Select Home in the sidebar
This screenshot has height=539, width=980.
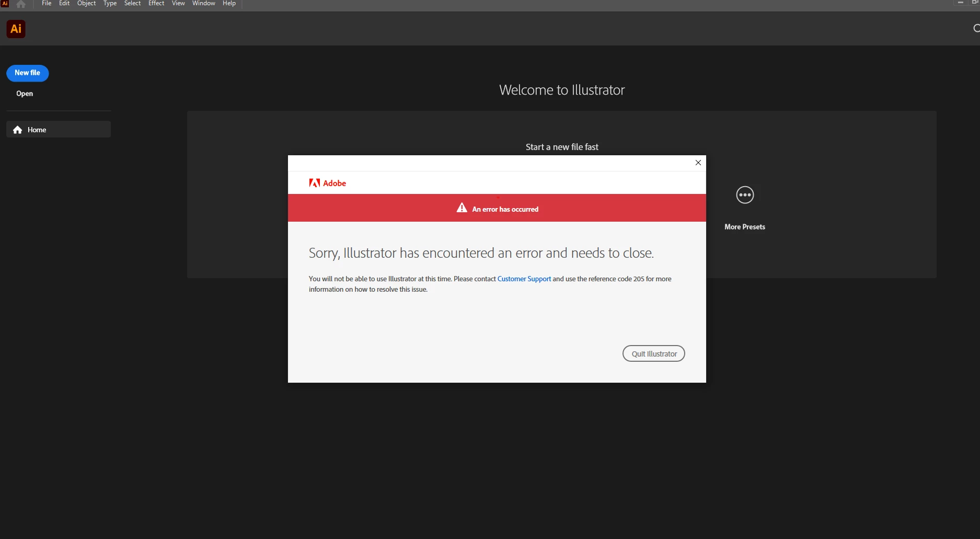[59, 130]
